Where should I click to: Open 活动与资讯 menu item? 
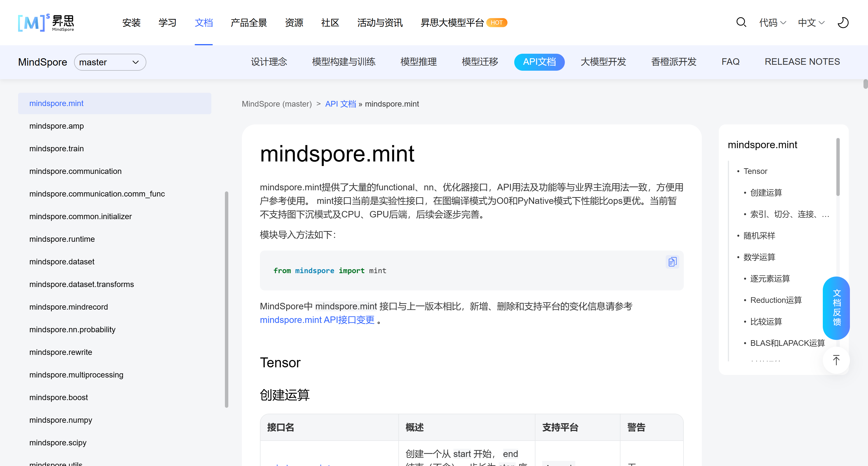(x=380, y=23)
